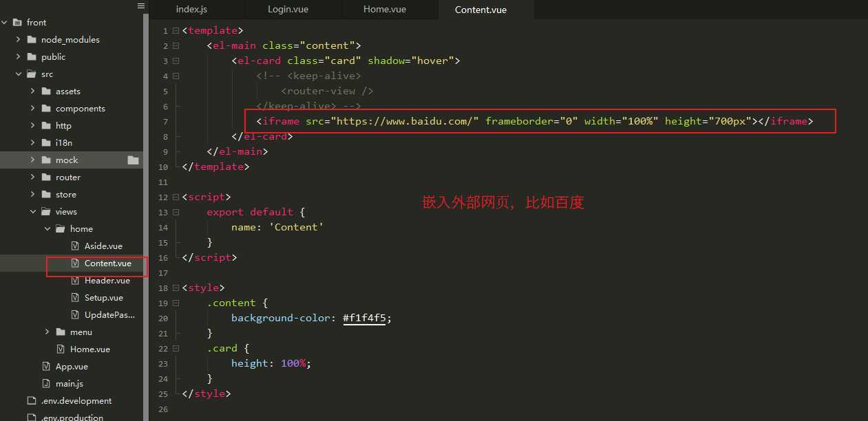Image resolution: width=868 pixels, height=421 pixels.
Task: Click the store folder icon
Action: 46,195
